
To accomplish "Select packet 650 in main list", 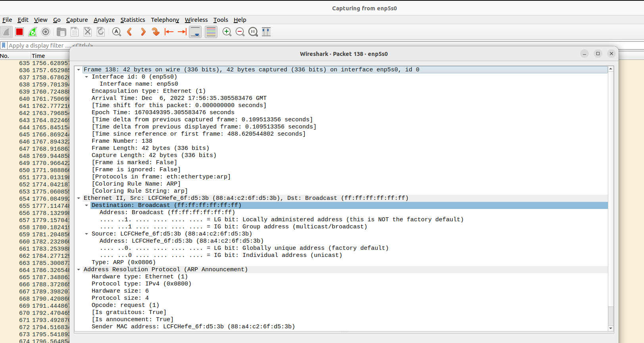I will pos(35,171).
